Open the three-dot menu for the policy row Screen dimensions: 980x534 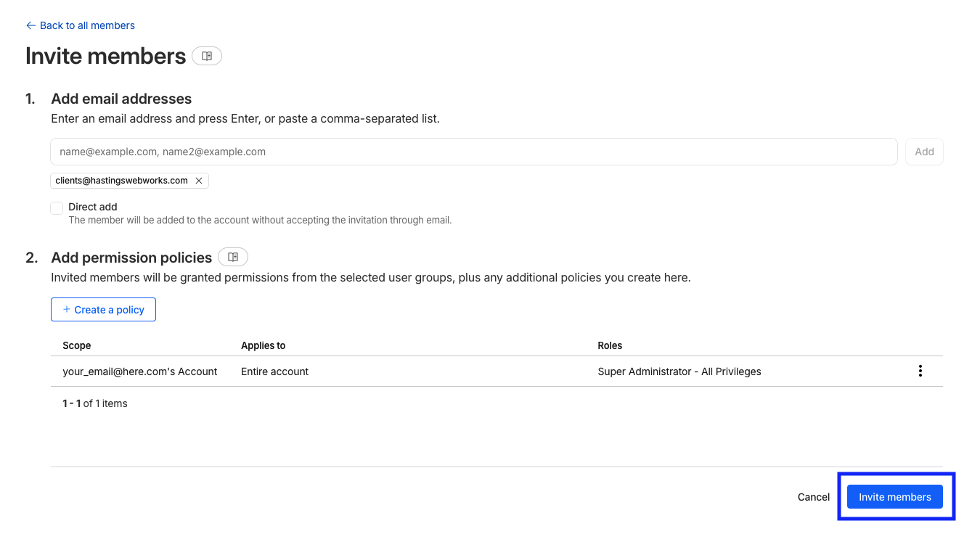(x=920, y=371)
